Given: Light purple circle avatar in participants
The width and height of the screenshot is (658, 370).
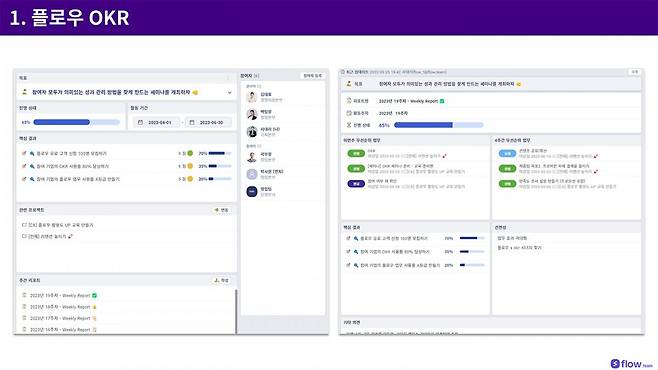Looking at the screenshot, I should 252,174.
